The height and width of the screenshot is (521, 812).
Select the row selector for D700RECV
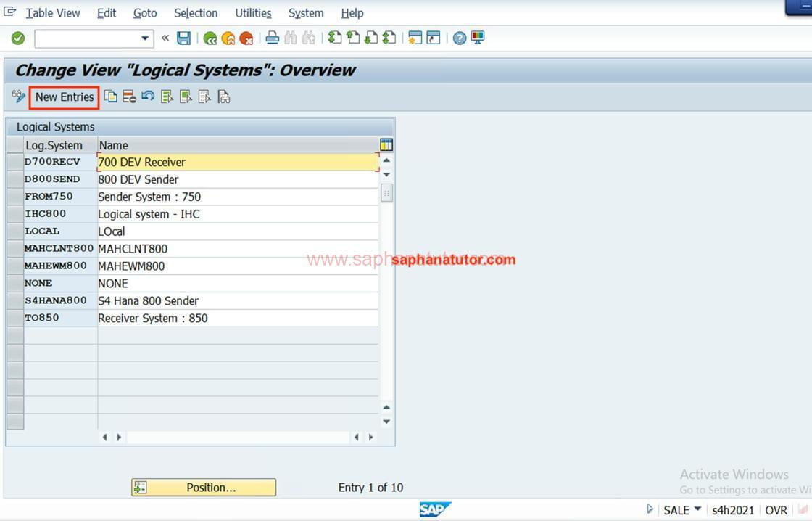tap(15, 162)
